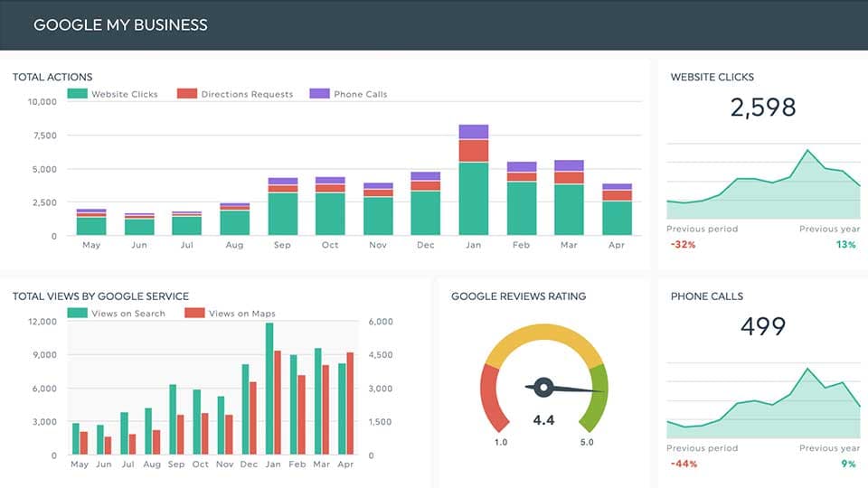The width and height of the screenshot is (868, 488).
Task: Click the Views on Maps legend label
Action: [242, 314]
